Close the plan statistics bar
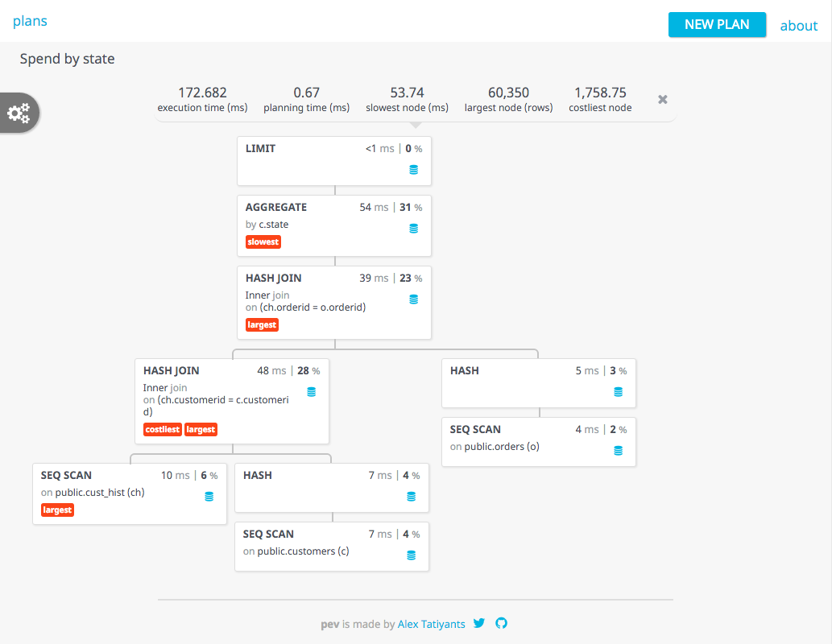 click(x=662, y=99)
